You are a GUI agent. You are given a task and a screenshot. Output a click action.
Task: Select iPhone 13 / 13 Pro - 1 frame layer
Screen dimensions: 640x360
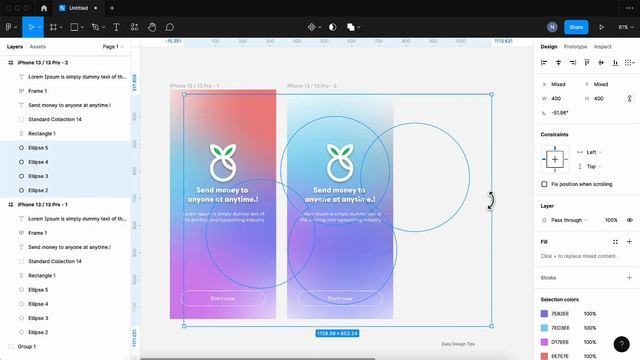coord(65,204)
